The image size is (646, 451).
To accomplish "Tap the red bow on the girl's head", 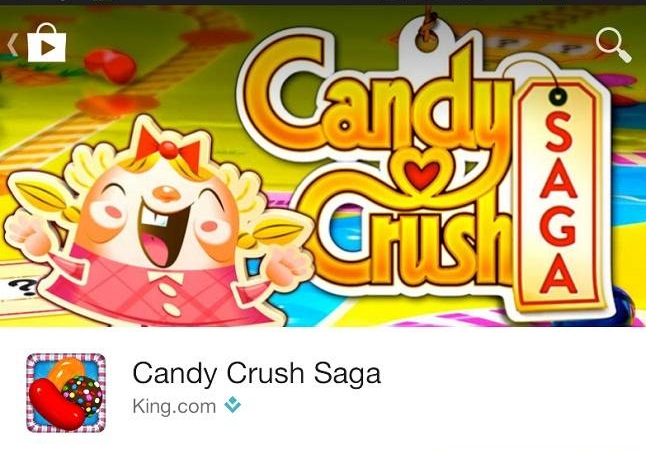I will coord(168,149).
